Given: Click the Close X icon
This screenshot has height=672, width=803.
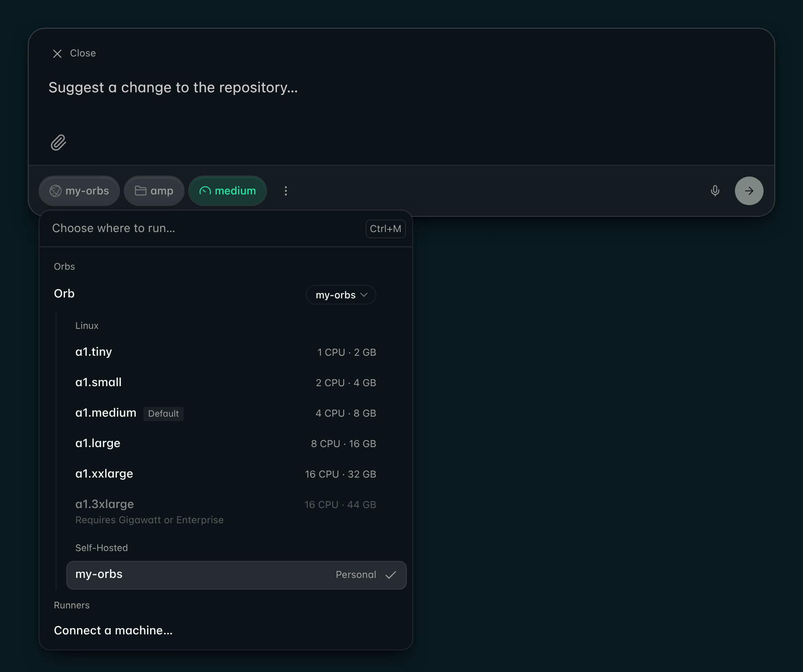Looking at the screenshot, I should tap(57, 54).
